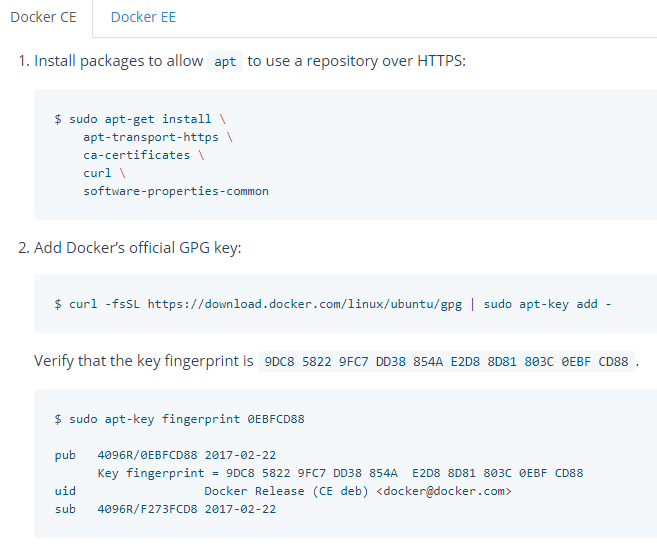Select the inline fingerprint '9DC8 5822 9FC7' code
Image resolution: width=657 pixels, height=545 pixels.
click(x=446, y=361)
